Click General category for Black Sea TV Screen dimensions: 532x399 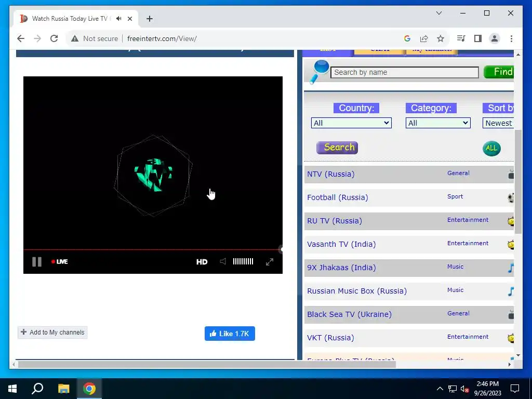(x=458, y=313)
